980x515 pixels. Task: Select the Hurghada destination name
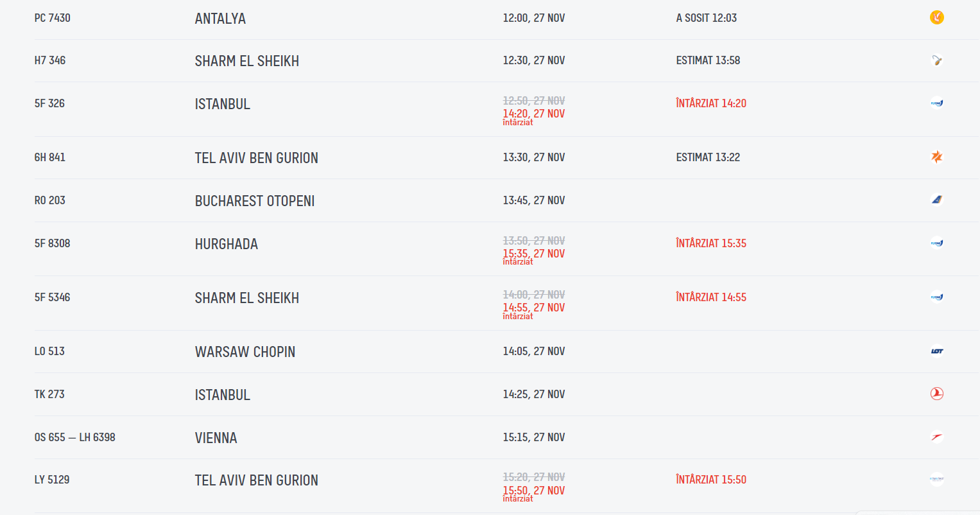[x=227, y=244]
